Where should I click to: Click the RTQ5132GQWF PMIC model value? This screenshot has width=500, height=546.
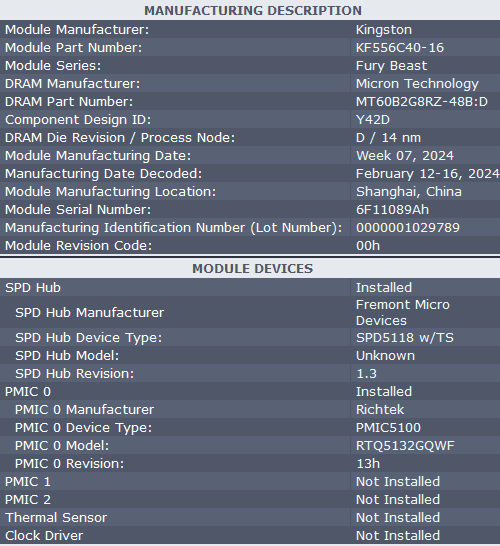[405, 446]
